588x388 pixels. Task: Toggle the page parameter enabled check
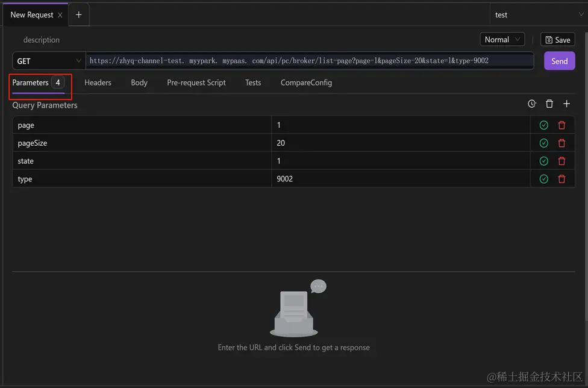pyautogui.click(x=544, y=125)
